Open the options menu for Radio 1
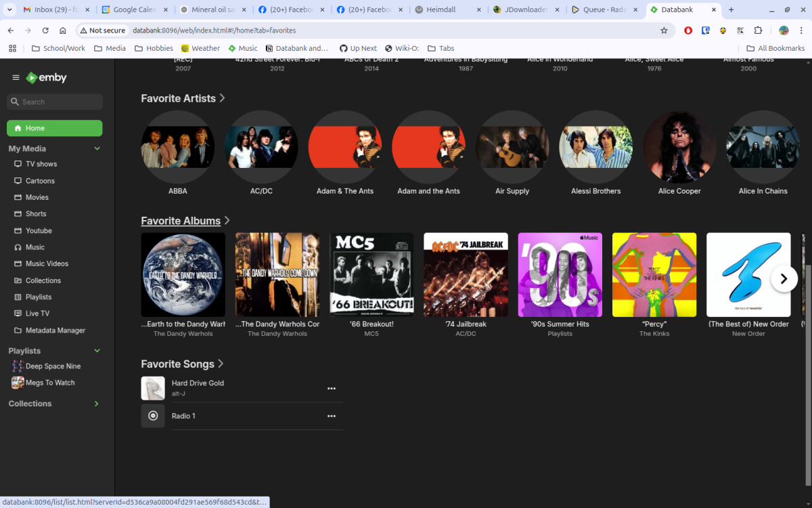 pos(332,416)
